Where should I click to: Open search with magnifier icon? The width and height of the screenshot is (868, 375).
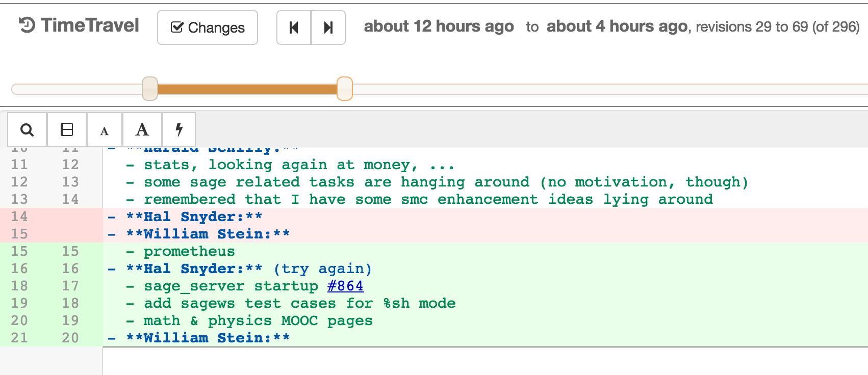27,130
